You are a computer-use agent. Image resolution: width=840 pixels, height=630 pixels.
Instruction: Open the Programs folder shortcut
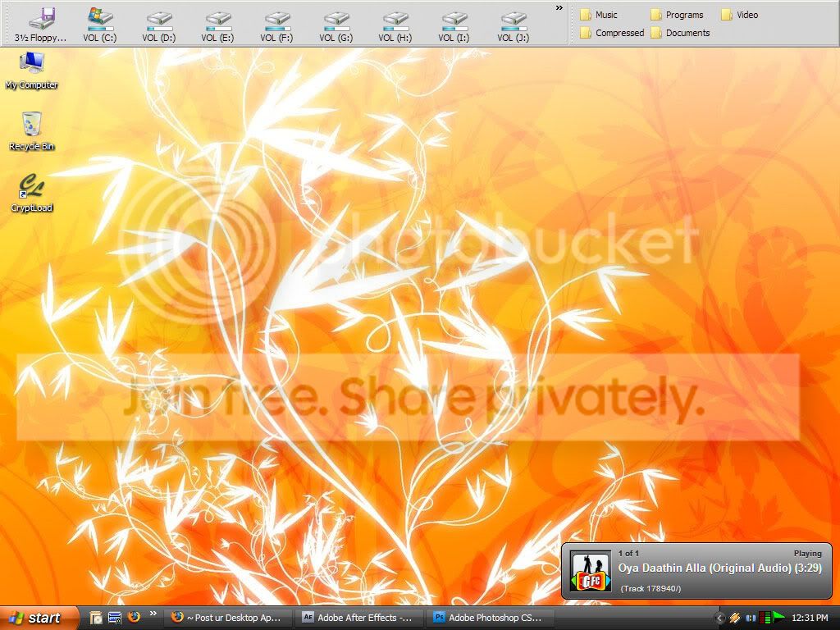click(x=677, y=15)
